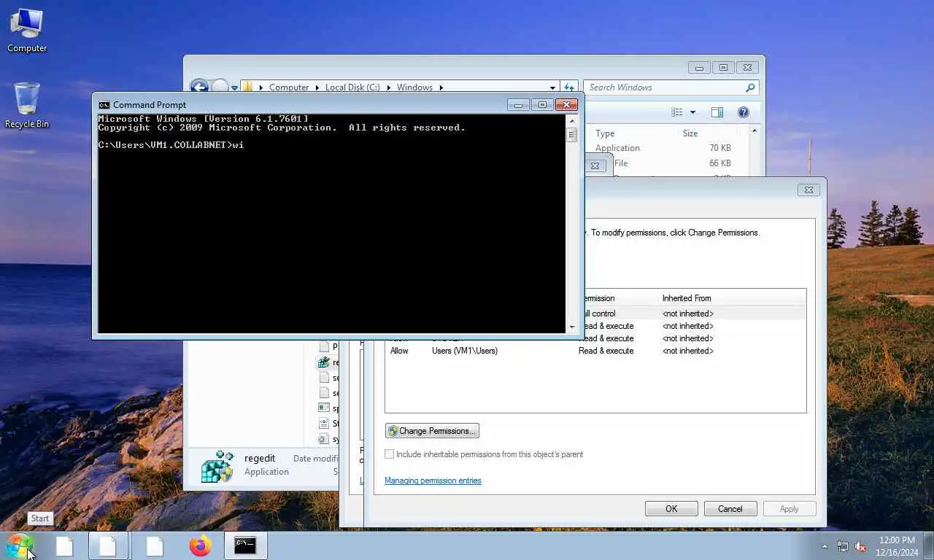
Task: Click the search magnifier icon
Action: point(750,87)
